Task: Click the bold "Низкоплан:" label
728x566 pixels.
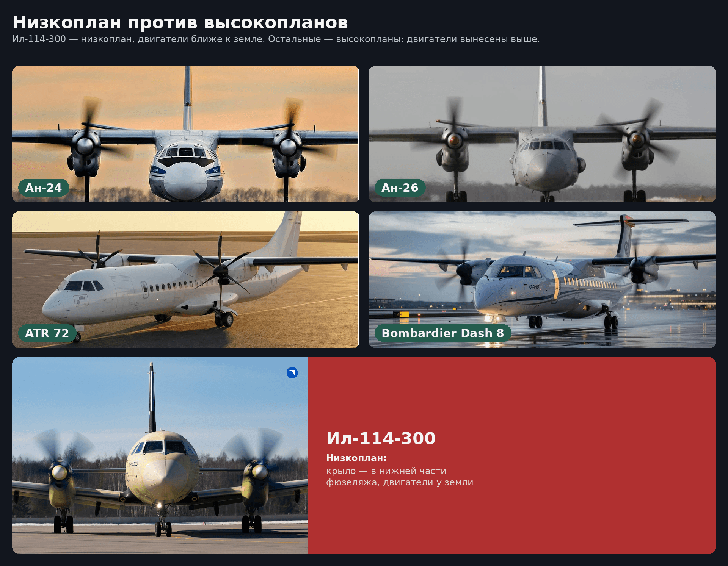Action: point(356,458)
